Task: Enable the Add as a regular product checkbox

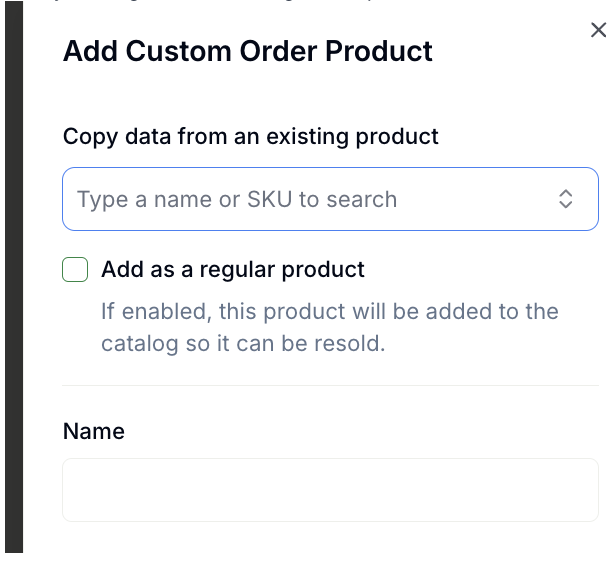Action: (75, 270)
